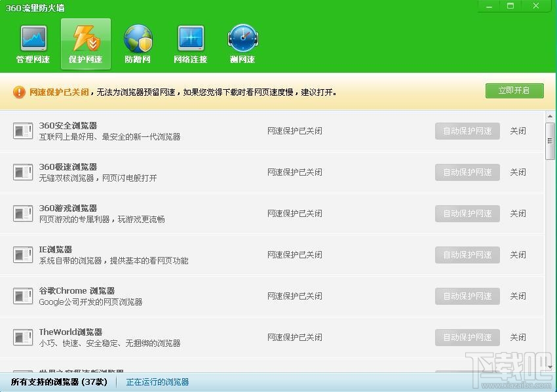
Task: Click the 360极速浏览器 list icon
Action: coord(23,172)
